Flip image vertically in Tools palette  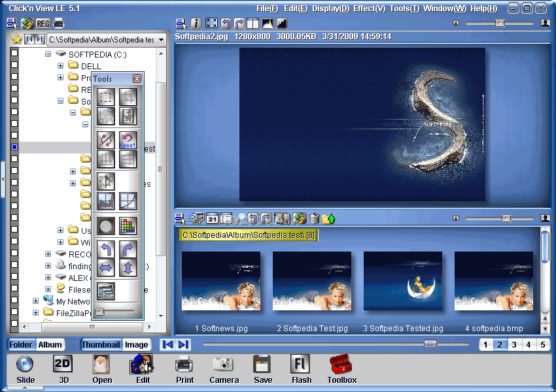(x=128, y=268)
